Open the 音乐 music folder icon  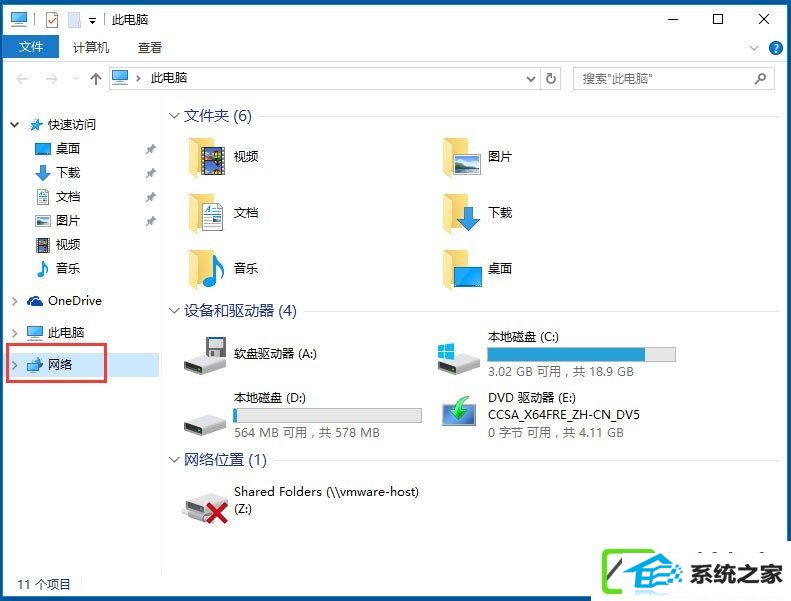tap(207, 269)
